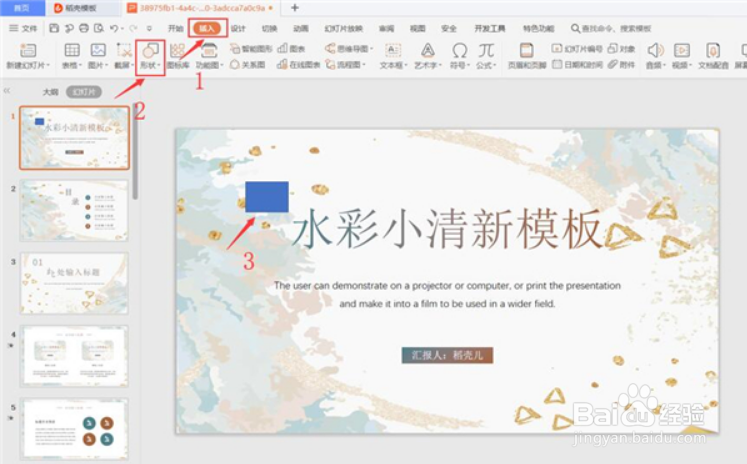Click Slide Number (幻灯片编号)
Image resolution: width=747 pixels, height=464 pixels.
(577, 49)
